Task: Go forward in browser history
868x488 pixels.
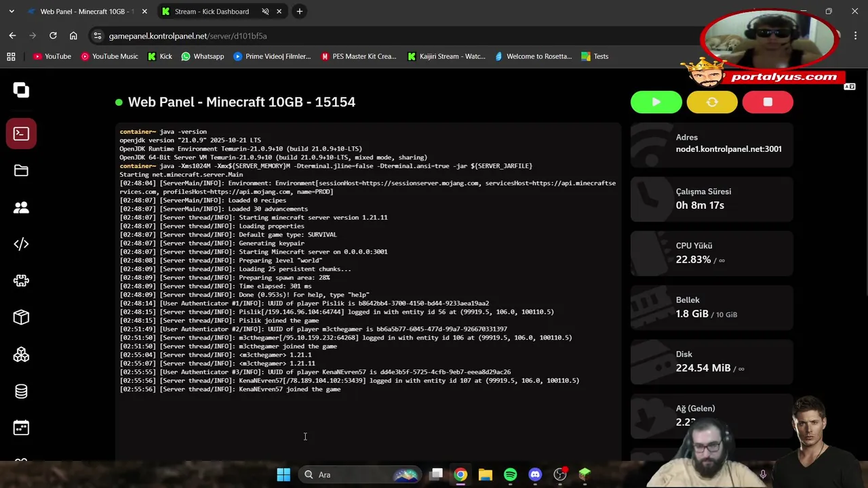Action: (33, 36)
